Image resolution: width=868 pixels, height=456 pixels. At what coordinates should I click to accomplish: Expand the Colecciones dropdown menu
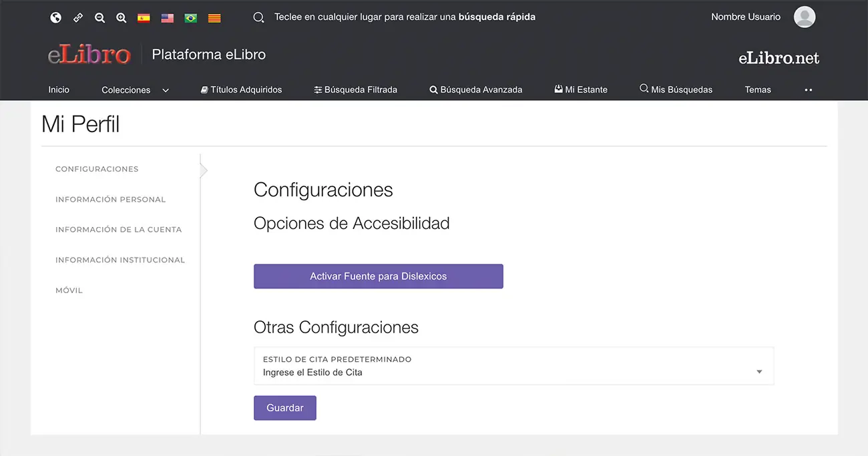tap(135, 90)
